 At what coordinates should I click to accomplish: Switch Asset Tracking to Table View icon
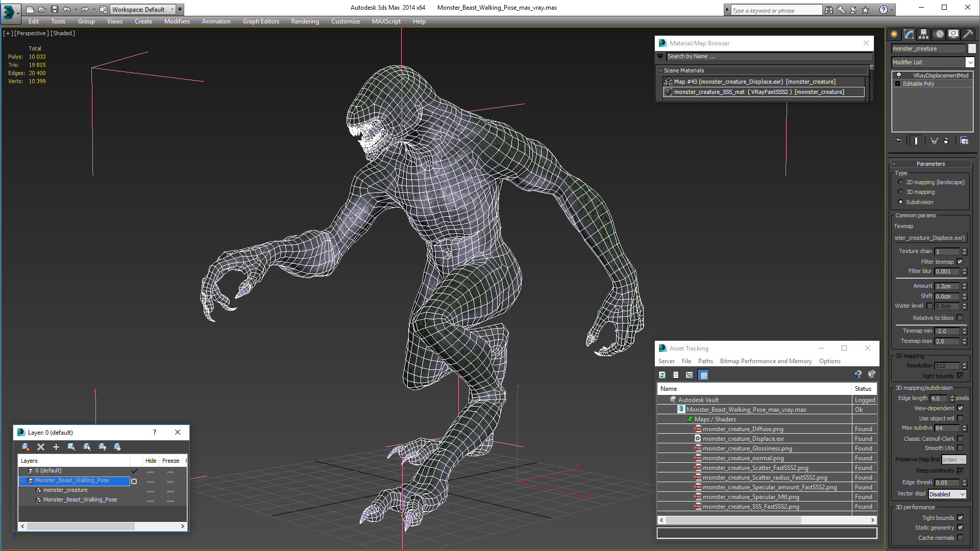point(703,375)
